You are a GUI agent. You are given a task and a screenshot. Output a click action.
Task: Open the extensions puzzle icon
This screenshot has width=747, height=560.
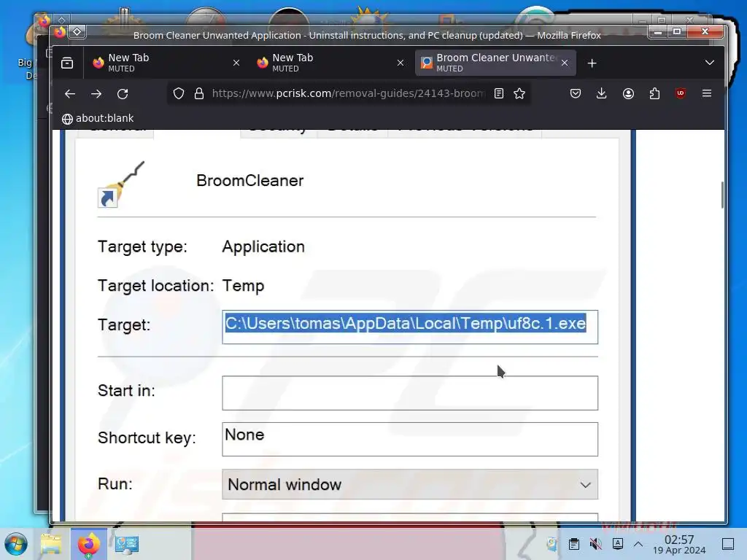click(654, 93)
